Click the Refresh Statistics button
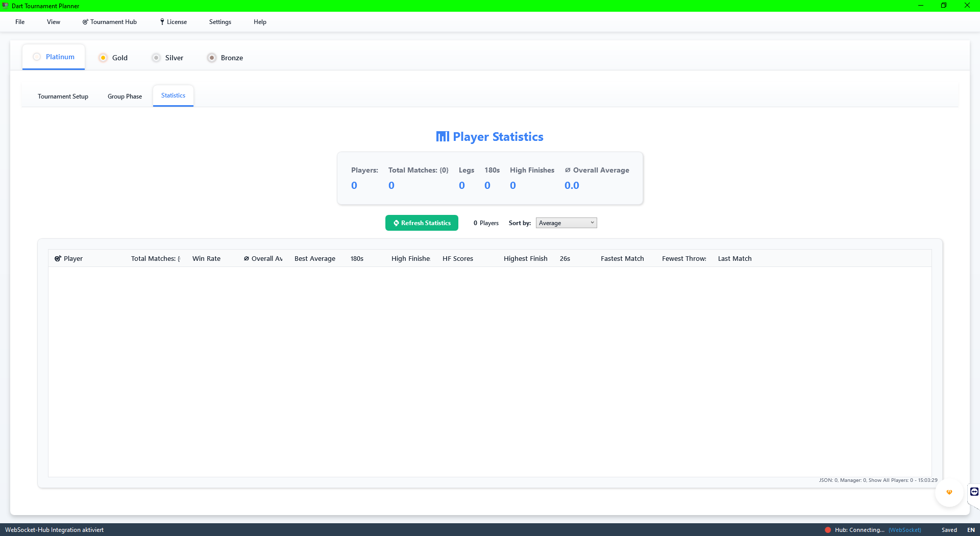The height and width of the screenshot is (536, 980). [422, 223]
